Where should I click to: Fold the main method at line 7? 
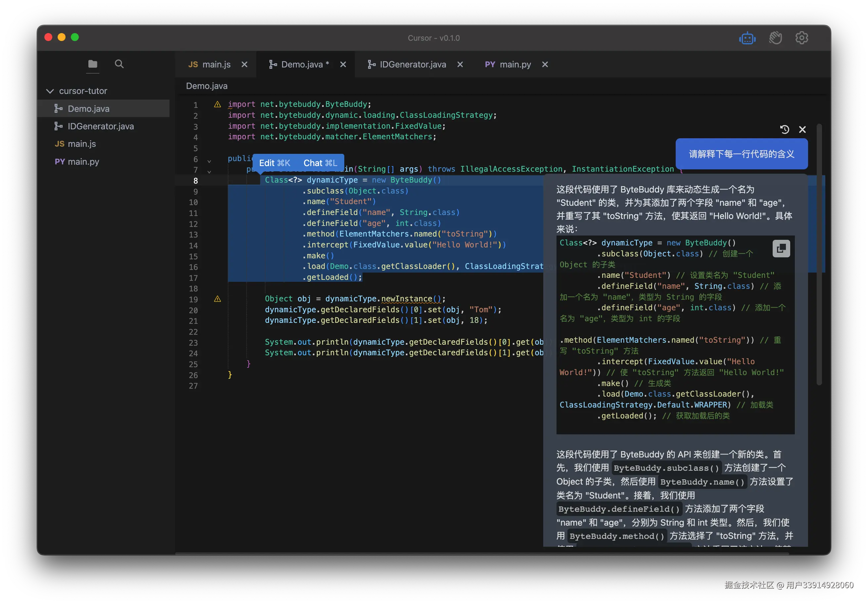point(209,172)
